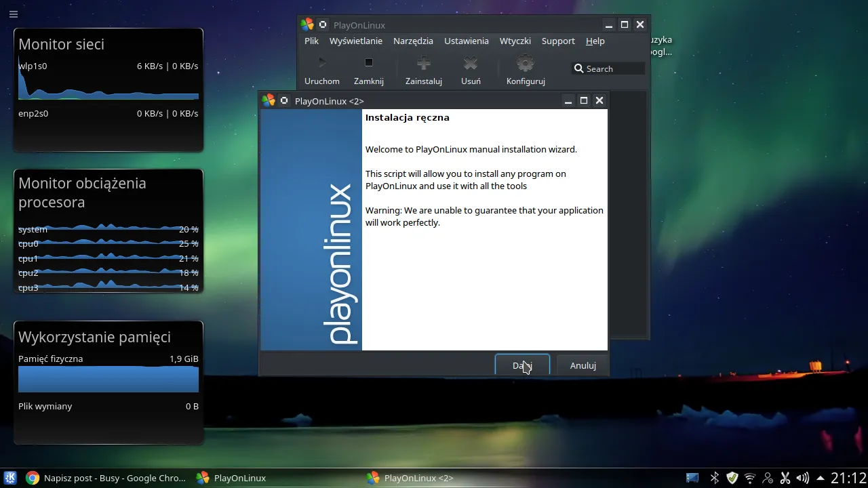Minimize the PlayOnLinux <2> wizard window
Image resolution: width=868 pixels, height=488 pixels.
pyautogui.click(x=568, y=100)
